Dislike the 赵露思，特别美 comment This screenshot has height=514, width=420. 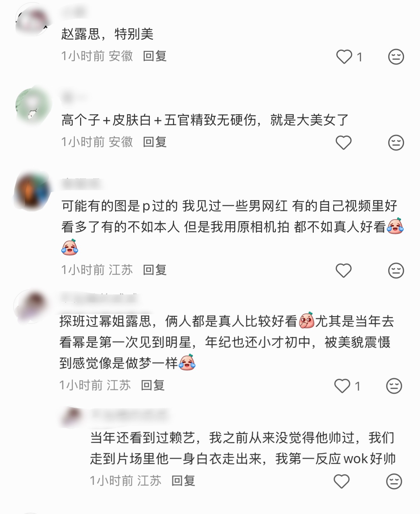tap(396, 57)
